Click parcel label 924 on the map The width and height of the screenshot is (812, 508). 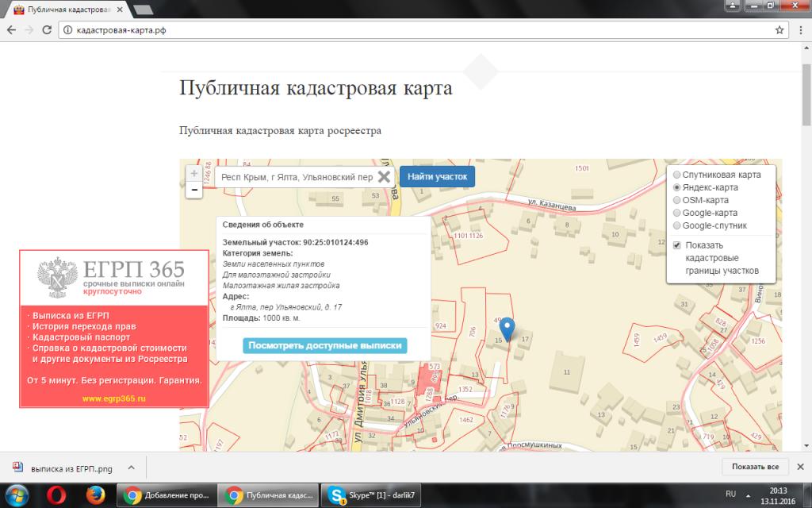pyautogui.click(x=440, y=325)
